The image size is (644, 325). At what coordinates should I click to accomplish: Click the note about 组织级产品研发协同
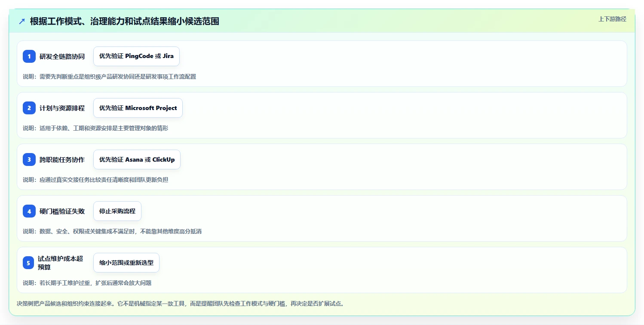click(x=110, y=77)
